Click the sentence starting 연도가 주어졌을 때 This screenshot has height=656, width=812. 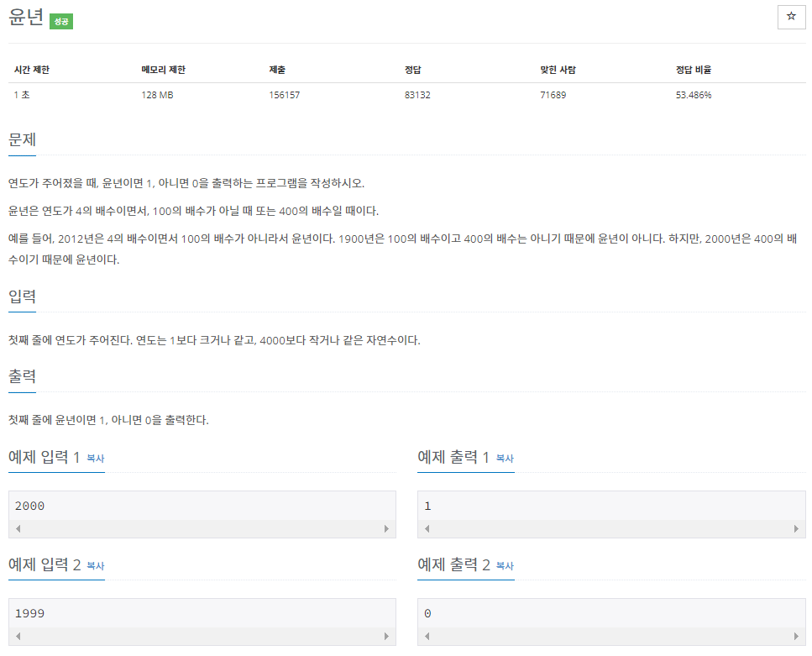click(186, 183)
